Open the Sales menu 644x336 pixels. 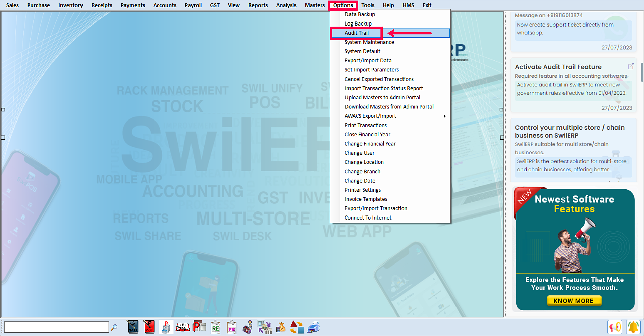12,5
